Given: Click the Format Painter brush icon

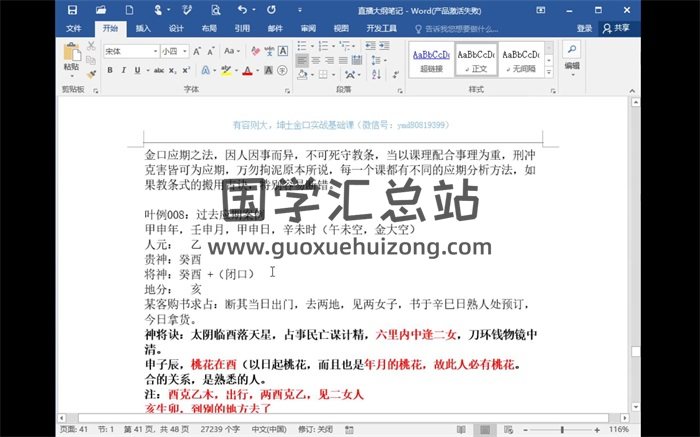Looking at the screenshot, I should tap(90, 73).
